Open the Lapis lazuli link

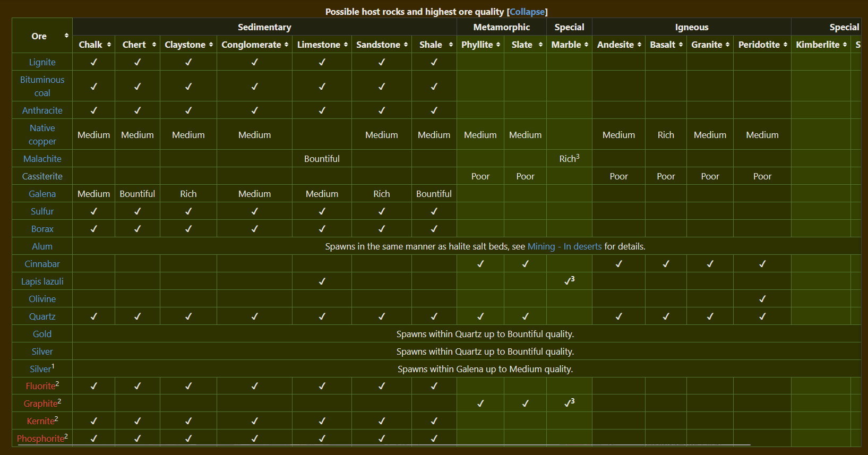[42, 281]
